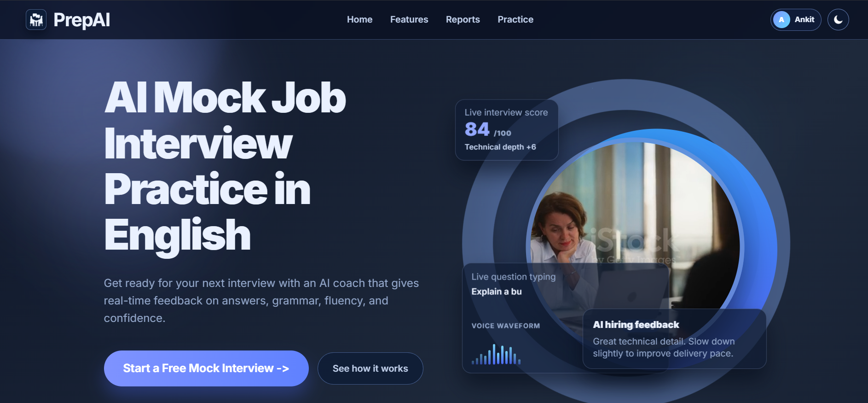Image resolution: width=868 pixels, height=403 pixels.
Task: Click the PrepAI brand name
Action: [81, 20]
